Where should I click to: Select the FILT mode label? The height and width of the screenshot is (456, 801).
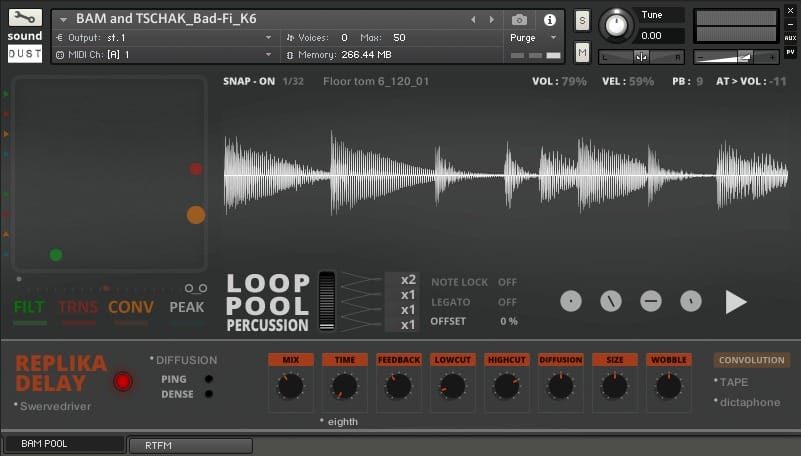pyautogui.click(x=29, y=307)
